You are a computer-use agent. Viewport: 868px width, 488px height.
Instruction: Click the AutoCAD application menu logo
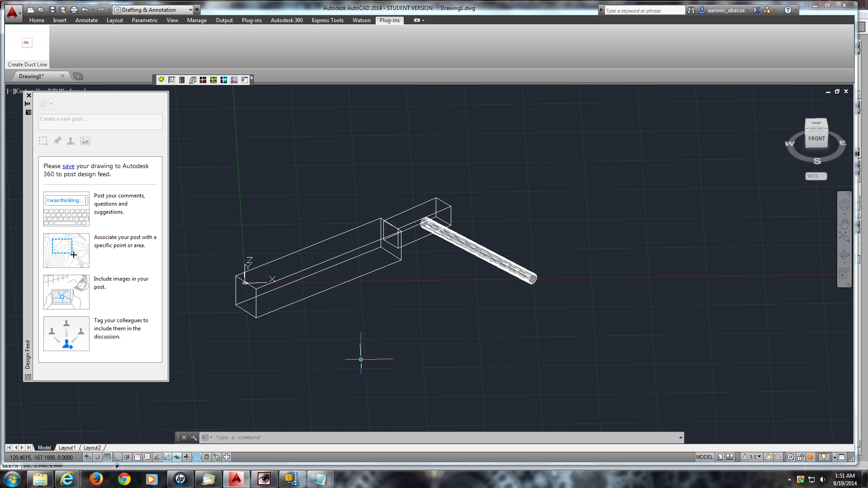point(12,12)
